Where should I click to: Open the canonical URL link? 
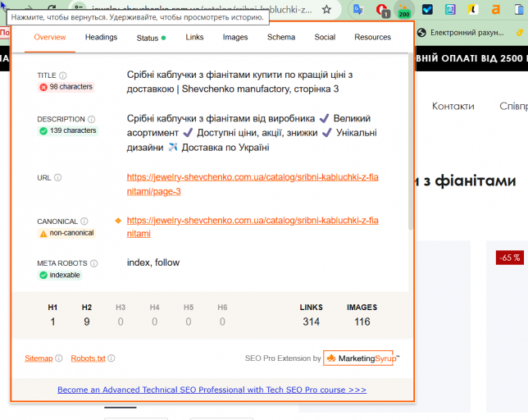253,227
